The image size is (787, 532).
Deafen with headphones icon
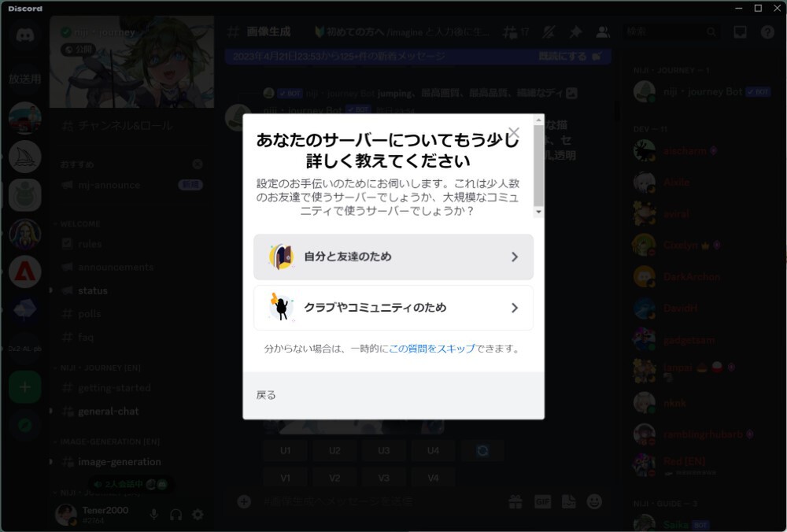click(176, 515)
